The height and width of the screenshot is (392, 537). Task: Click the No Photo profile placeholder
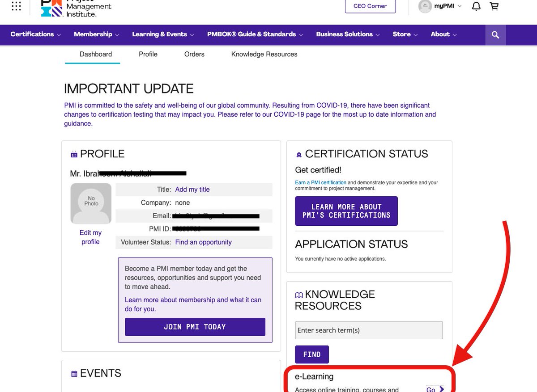[91, 203]
